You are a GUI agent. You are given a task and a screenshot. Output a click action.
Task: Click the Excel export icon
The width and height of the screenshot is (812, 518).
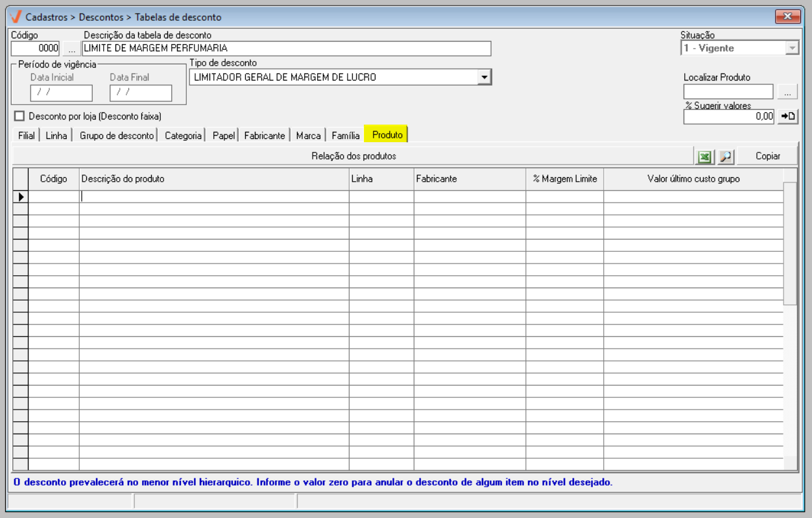tap(704, 156)
